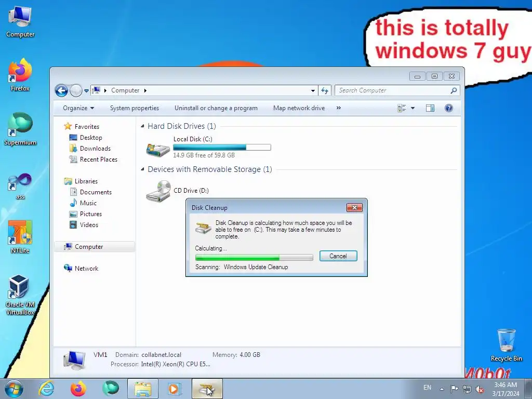This screenshot has width=532, height=399.
Task: Open the Supermium desktop shortcut
Action: [20, 129]
